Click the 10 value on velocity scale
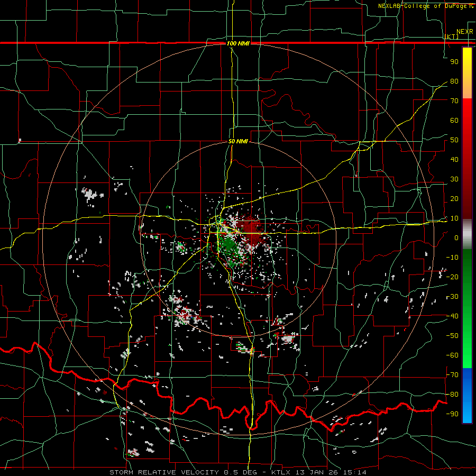 click(x=454, y=218)
